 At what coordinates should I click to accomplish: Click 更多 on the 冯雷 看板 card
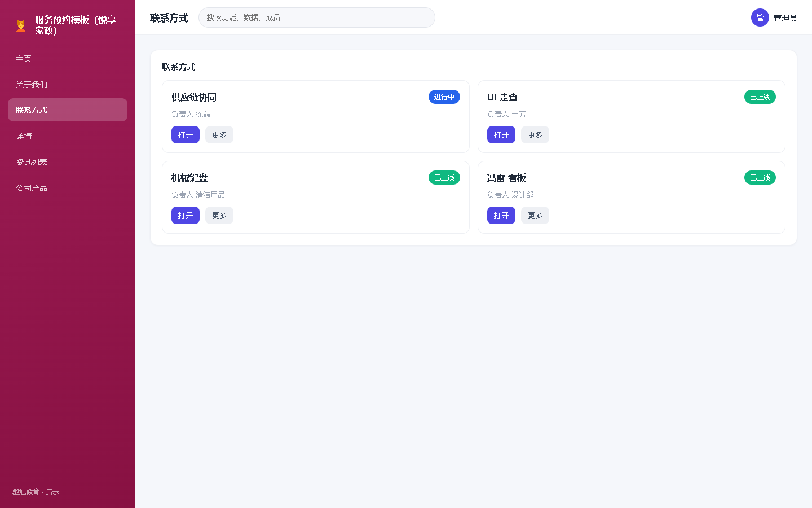[535, 216]
